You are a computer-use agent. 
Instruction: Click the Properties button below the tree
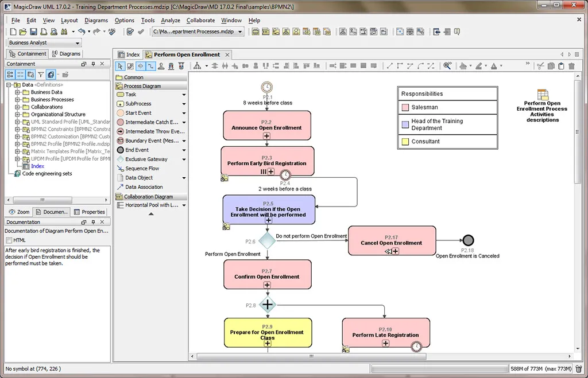90,211
